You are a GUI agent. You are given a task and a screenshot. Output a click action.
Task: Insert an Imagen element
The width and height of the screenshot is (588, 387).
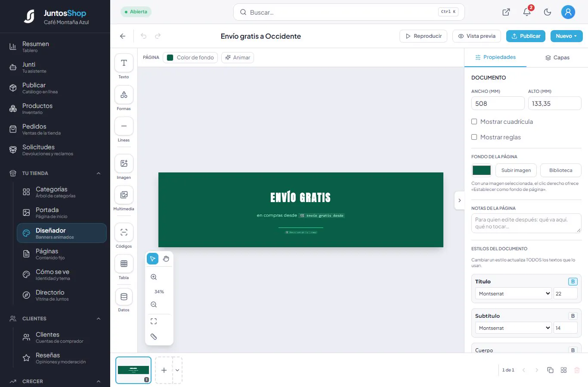124,163
